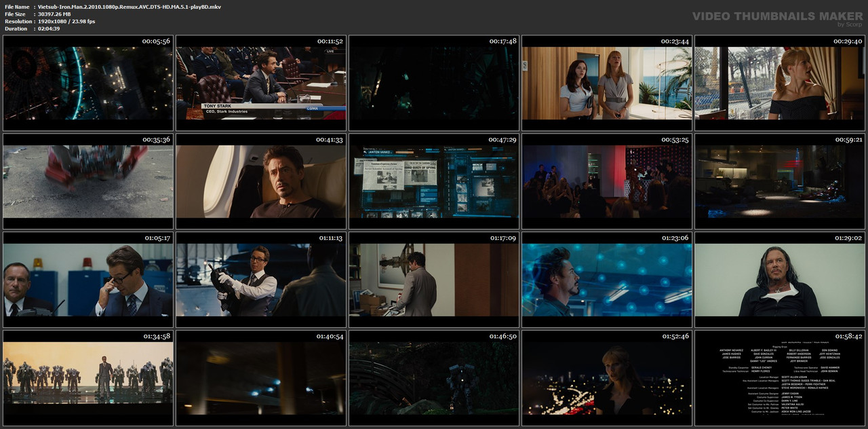
Task: Click the 00:11:52 timestamp label
Action: (x=330, y=41)
